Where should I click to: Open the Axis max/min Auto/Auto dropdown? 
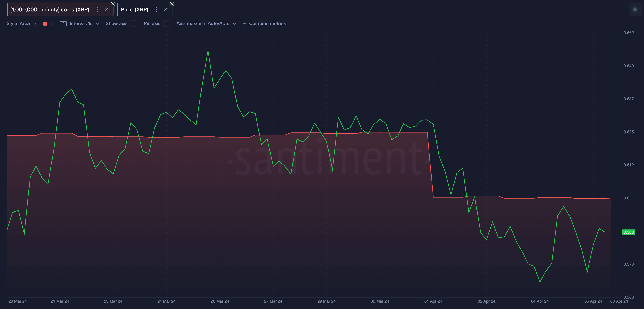[206, 23]
